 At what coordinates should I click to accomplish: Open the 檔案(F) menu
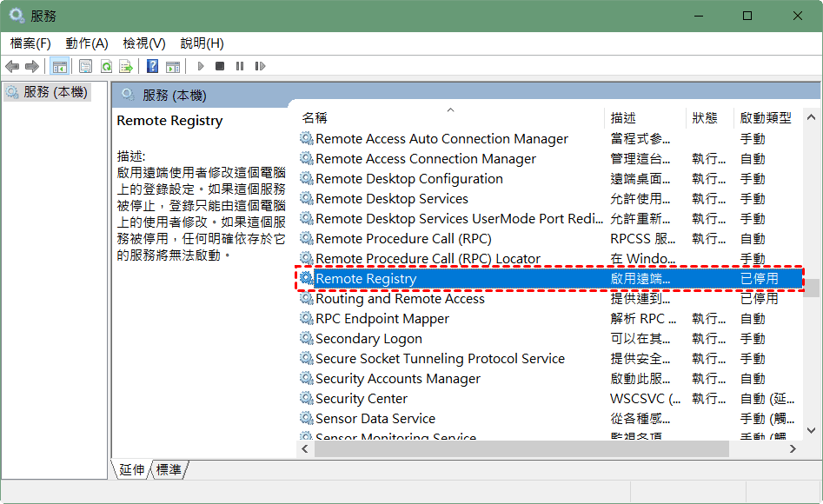point(30,43)
